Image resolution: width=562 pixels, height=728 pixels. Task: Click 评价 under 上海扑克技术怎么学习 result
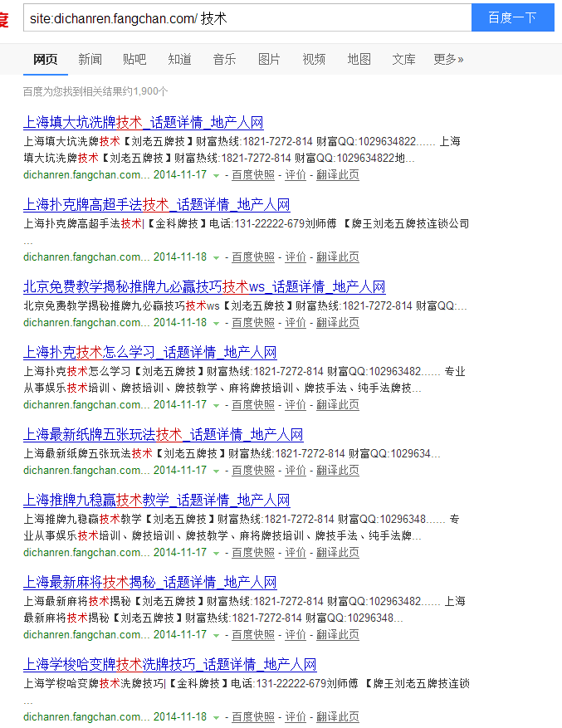point(296,405)
